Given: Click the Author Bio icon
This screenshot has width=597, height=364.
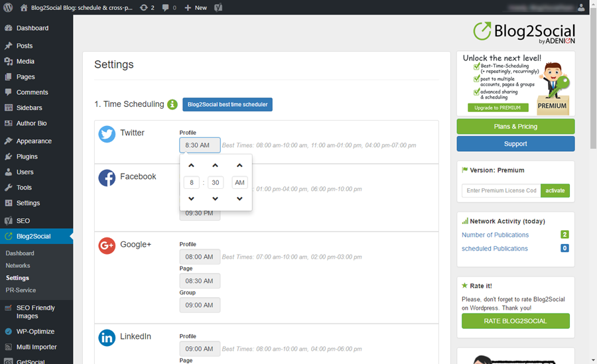Looking at the screenshot, I should point(9,123).
